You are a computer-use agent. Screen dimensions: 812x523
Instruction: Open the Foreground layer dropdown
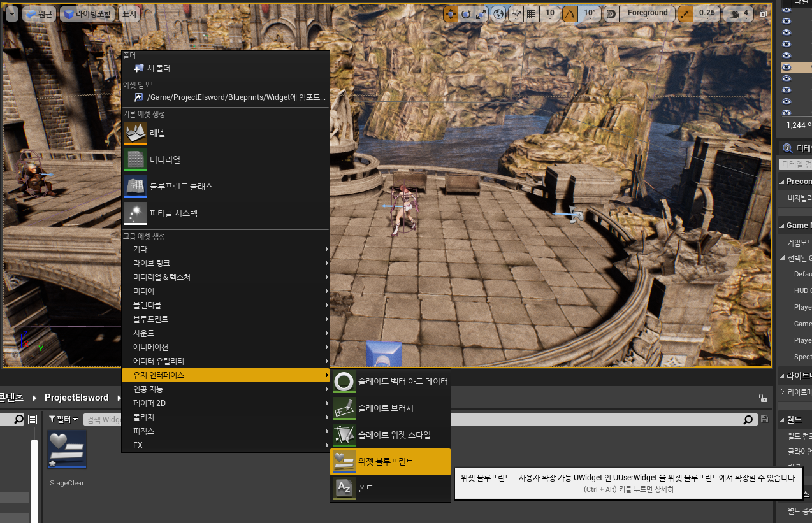(x=647, y=13)
